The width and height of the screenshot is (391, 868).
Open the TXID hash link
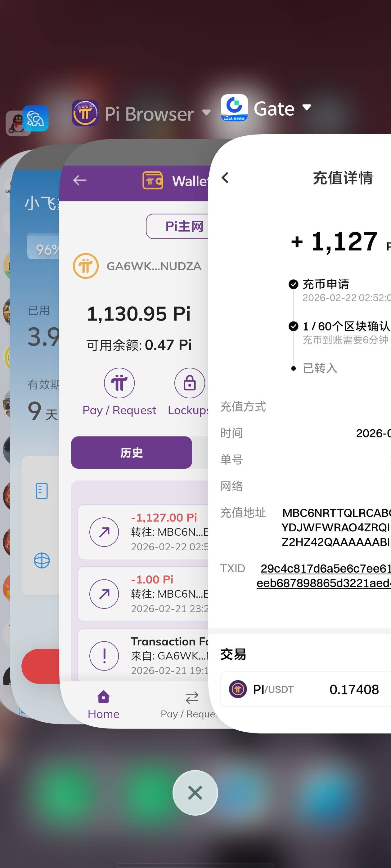click(324, 576)
